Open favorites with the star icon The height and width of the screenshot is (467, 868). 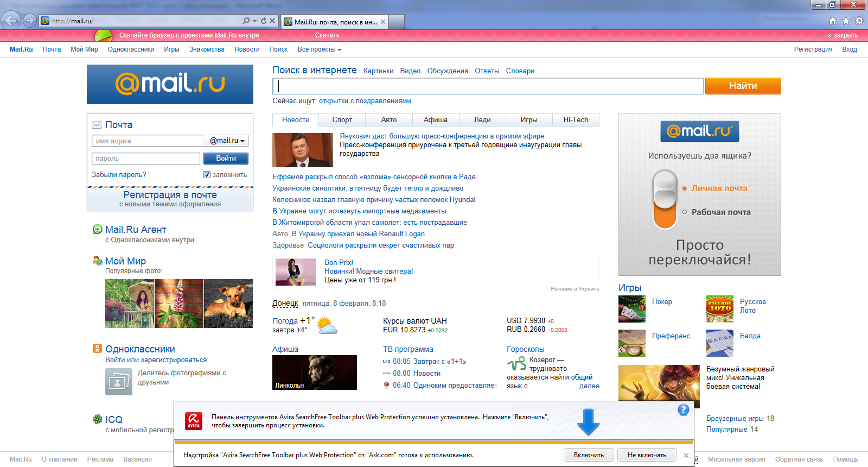click(846, 21)
